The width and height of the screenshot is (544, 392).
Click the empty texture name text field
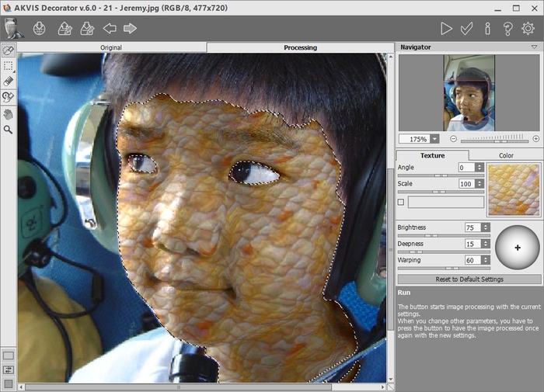pos(446,202)
